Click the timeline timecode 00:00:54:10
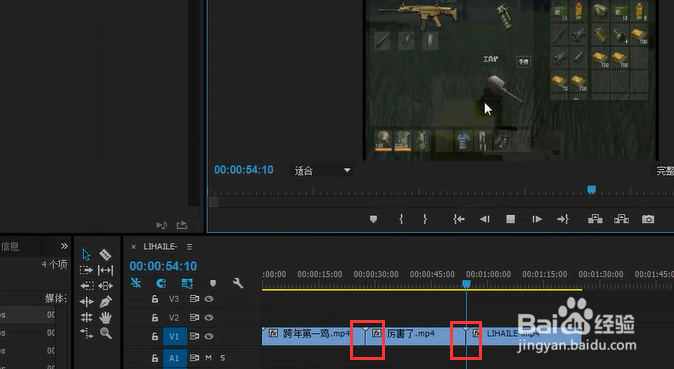The height and width of the screenshot is (369, 674). 163,266
